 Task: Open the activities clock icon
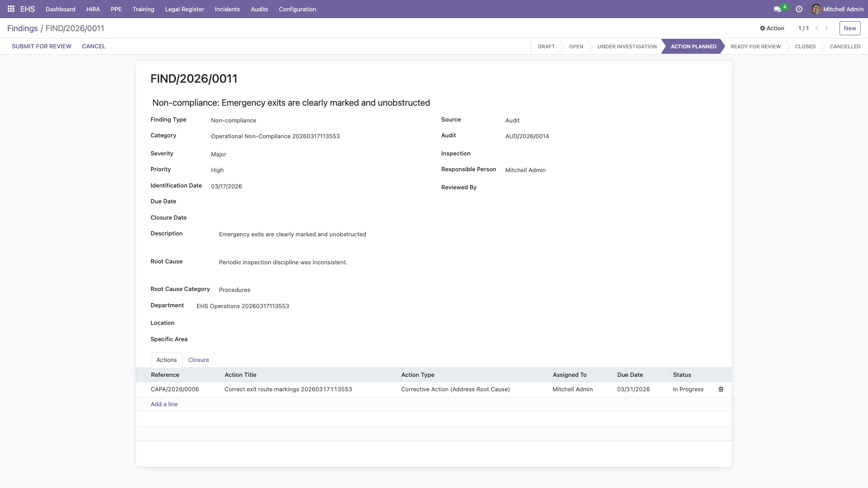(x=799, y=9)
